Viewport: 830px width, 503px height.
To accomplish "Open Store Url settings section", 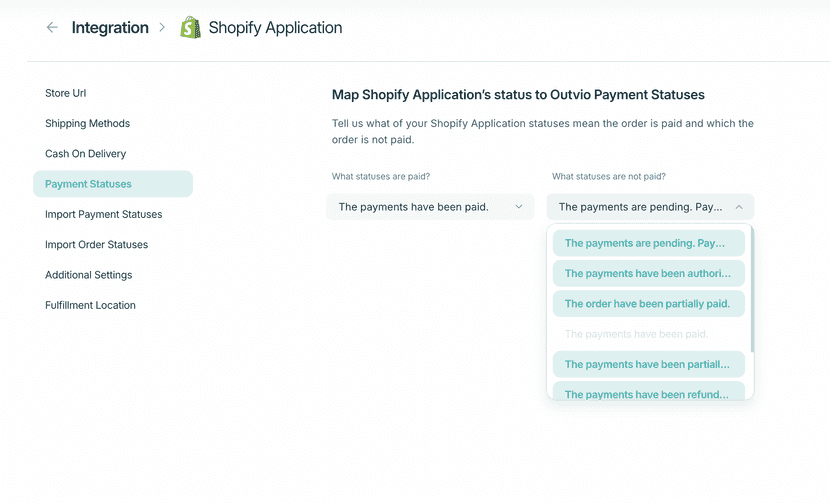I will coord(65,93).
